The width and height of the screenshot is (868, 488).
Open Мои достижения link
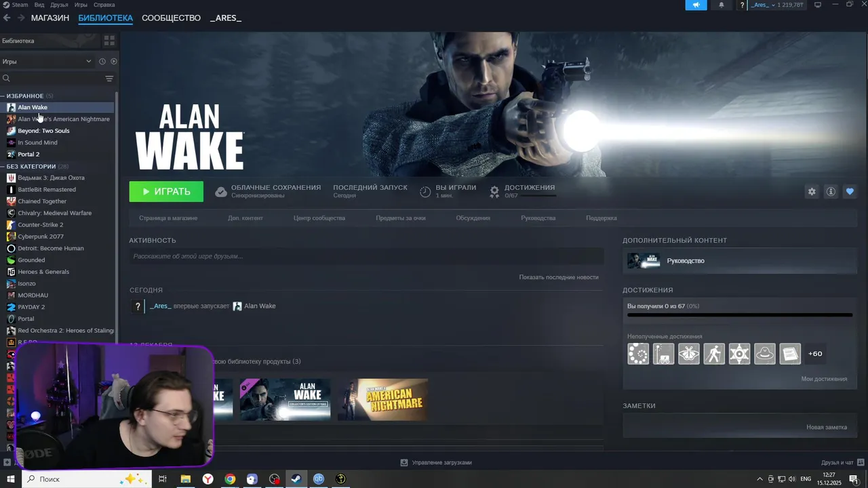tap(824, 379)
